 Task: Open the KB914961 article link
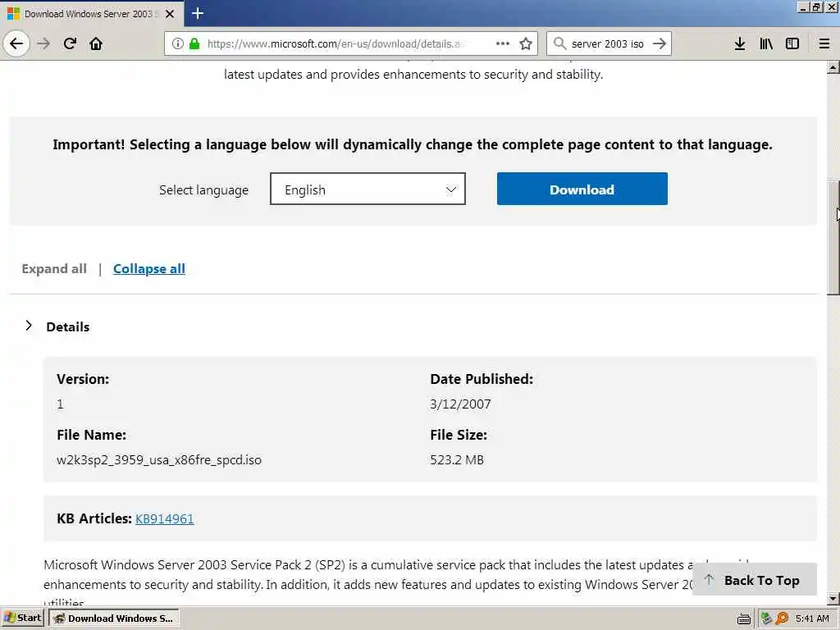(164, 518)
